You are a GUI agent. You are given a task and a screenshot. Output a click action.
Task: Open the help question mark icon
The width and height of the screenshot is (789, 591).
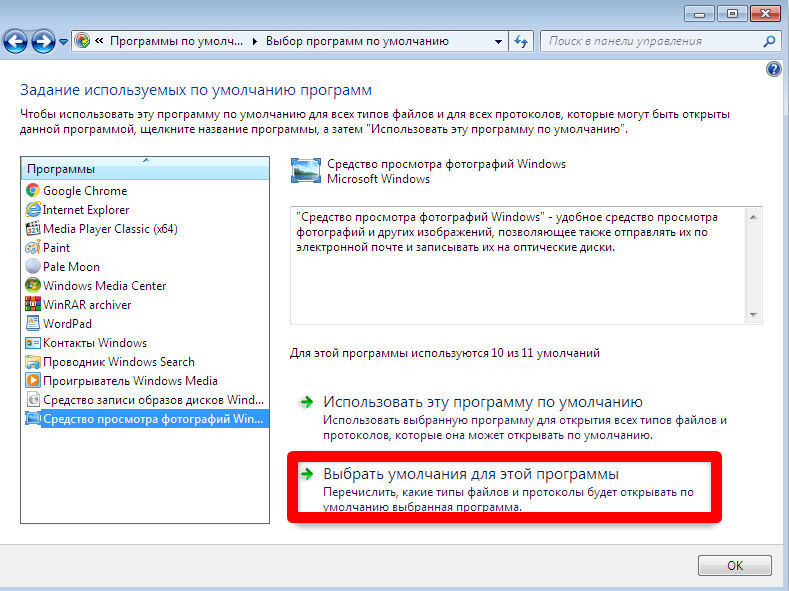coord(773,69)
